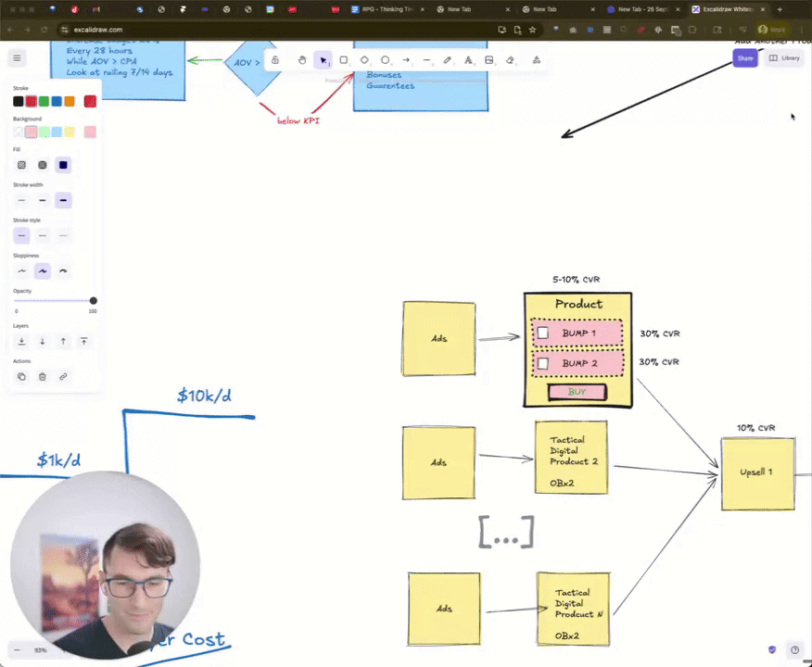Image resolution: width=812 pixels, height=667 pixels.
Task: Set stroke style to dashed
Action: (43, 235)
